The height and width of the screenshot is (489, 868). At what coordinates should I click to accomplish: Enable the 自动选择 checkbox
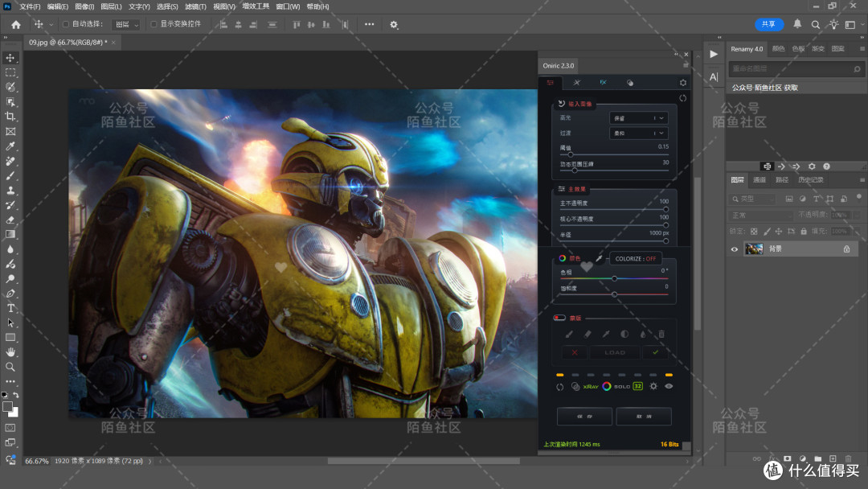[x=66, y=24]
